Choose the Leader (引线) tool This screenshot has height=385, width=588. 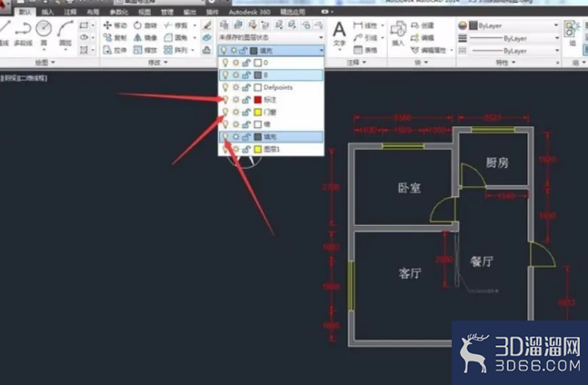pyautogui.click(x=365, y=37)
